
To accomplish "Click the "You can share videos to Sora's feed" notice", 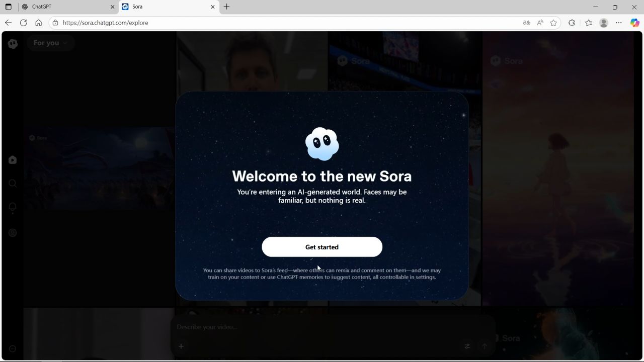I will click(322, 274).
